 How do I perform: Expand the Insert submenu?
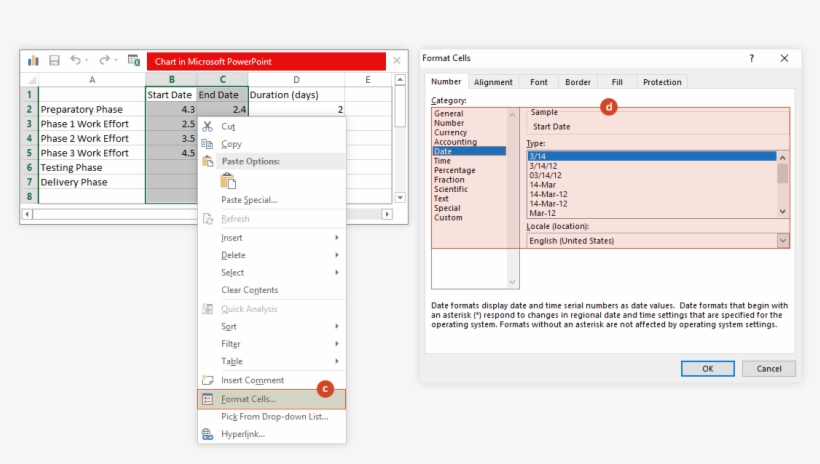pyautogui.click(x=336, y=238)
